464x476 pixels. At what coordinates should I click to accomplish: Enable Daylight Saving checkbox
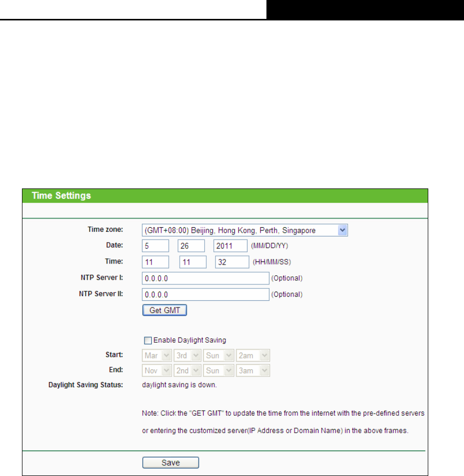coord(148,340)
